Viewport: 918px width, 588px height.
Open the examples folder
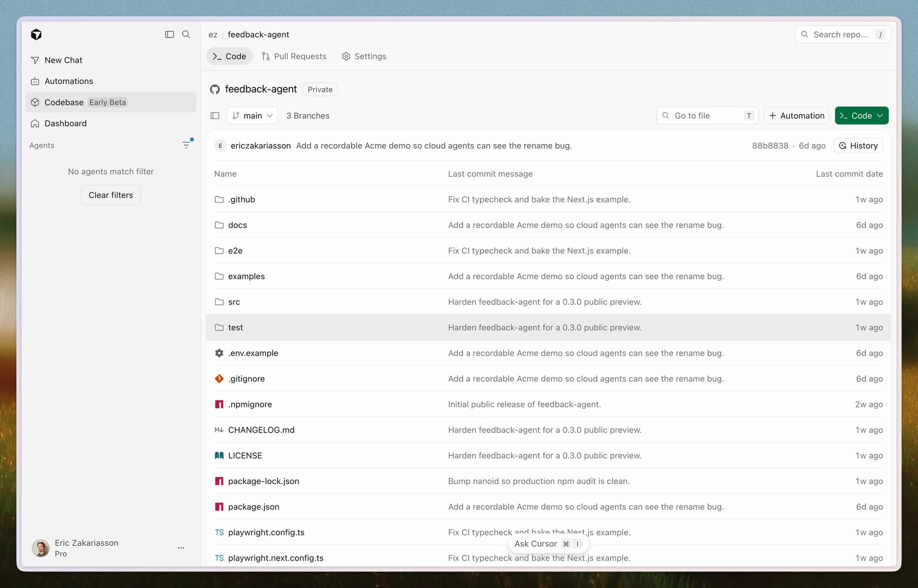point(247,276)
